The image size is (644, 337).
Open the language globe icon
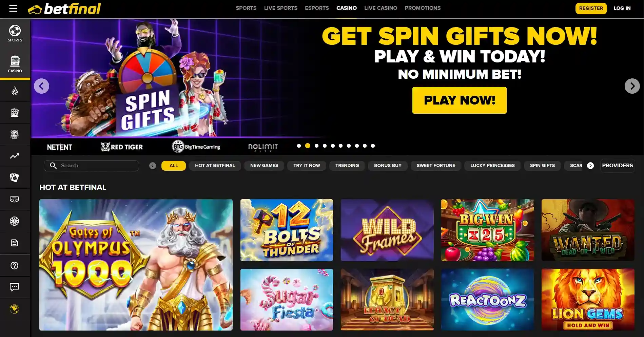pos(15,309)
